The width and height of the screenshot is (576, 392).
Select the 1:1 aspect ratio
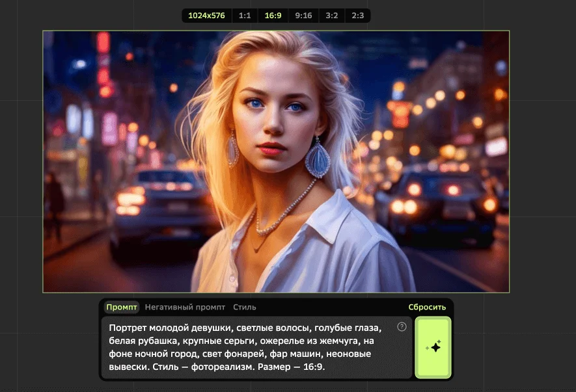pos(245,16)
